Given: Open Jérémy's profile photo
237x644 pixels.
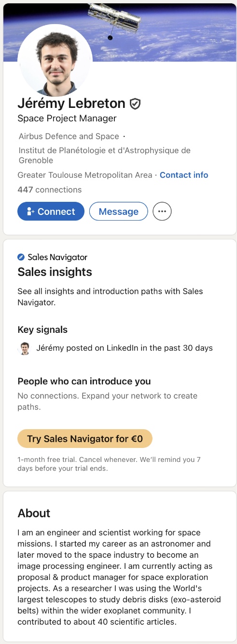Looking at the screenshot, I should point(55,61).
